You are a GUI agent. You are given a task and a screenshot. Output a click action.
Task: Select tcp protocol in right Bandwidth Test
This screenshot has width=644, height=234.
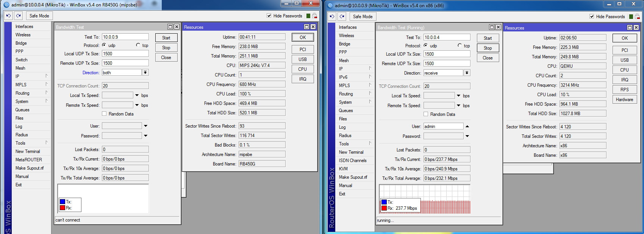pos(460,45)
